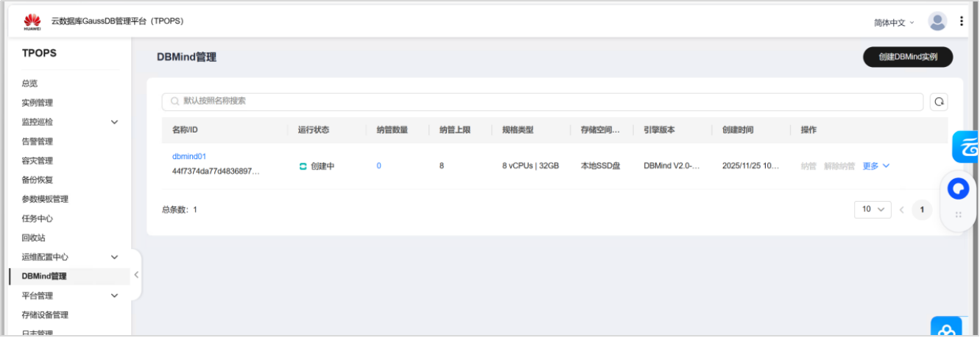Click the 引擎版本 column header
This screenshot has width=980, height=338.
pos(659,130)
